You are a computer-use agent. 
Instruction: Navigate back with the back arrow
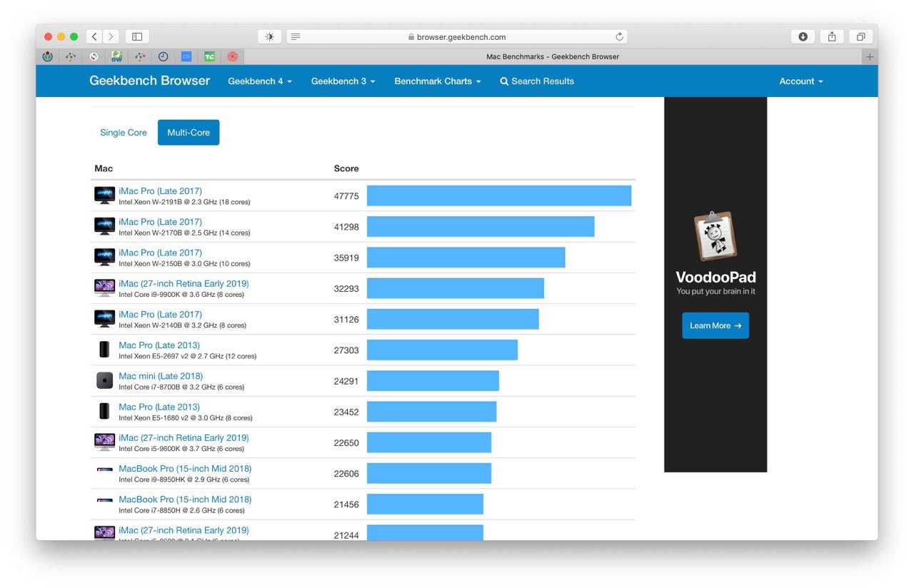pos(94,36)
